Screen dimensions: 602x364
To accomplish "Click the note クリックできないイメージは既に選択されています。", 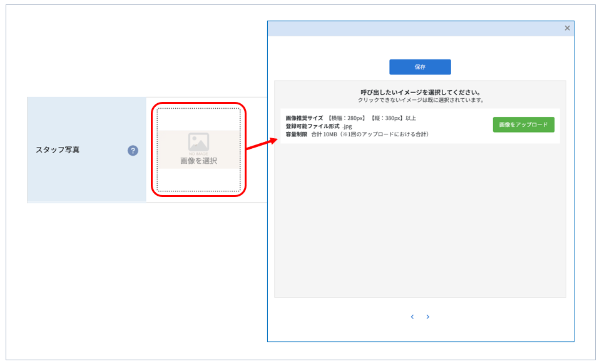I will click(x=421, y=100).
